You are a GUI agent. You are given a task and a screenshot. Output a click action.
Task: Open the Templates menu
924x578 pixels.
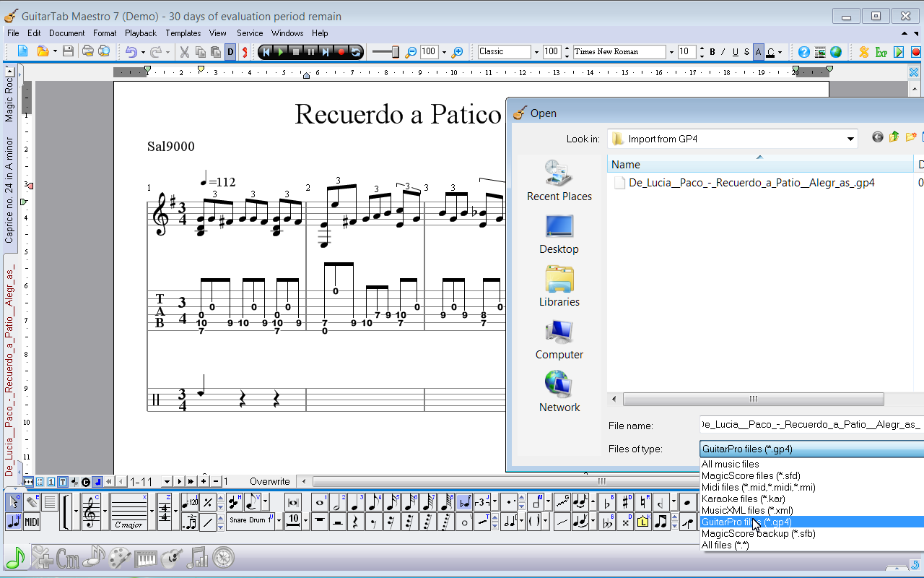183,33
